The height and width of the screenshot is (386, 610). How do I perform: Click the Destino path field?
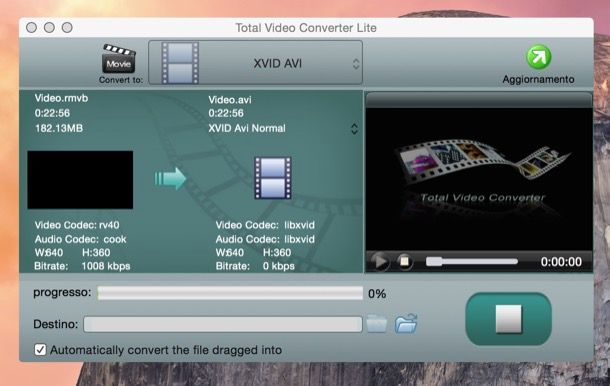pos(223,324)
